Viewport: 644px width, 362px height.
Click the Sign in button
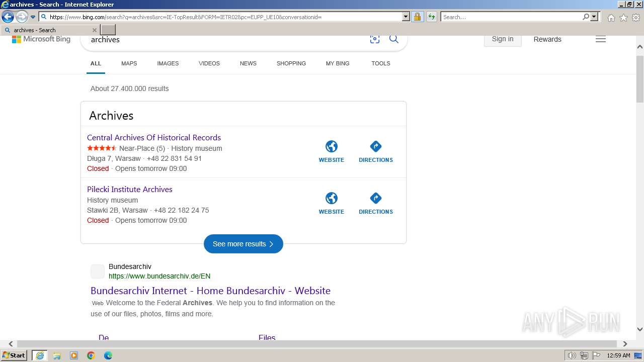click(503, 39)
